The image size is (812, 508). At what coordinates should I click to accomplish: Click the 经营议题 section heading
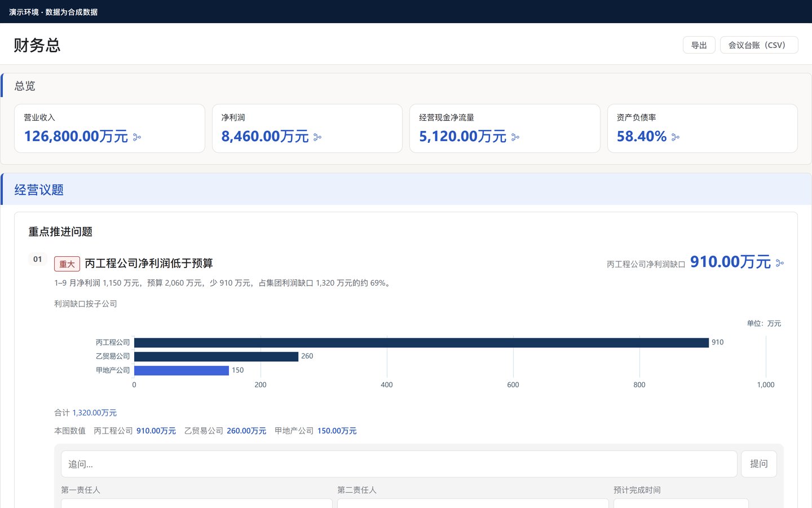[x=39, y=190]
